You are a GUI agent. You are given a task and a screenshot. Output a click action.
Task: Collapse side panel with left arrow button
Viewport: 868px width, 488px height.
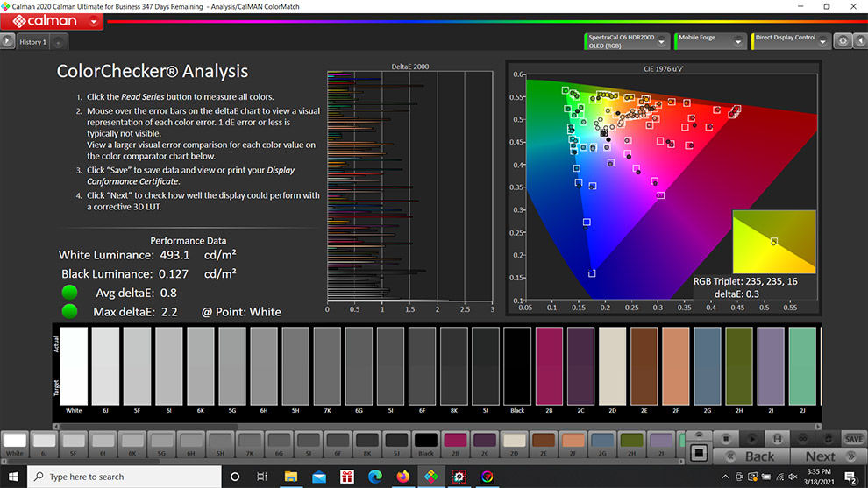(x=860, y=41)
